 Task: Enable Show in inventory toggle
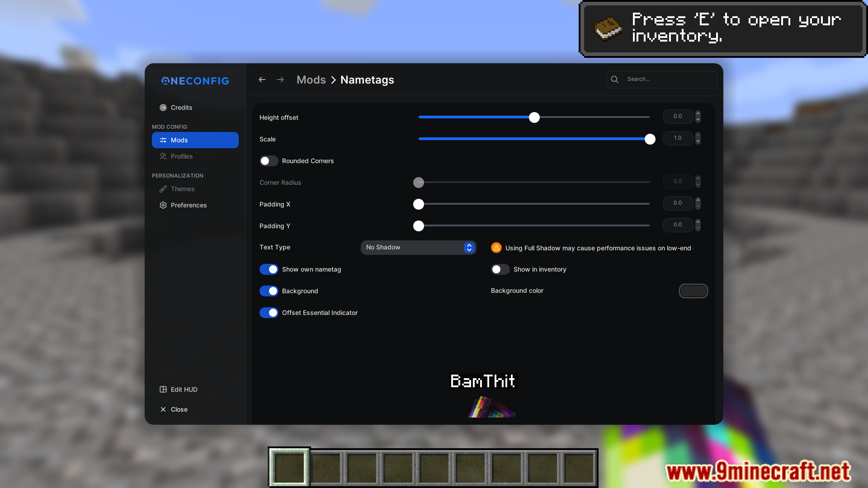500,269
